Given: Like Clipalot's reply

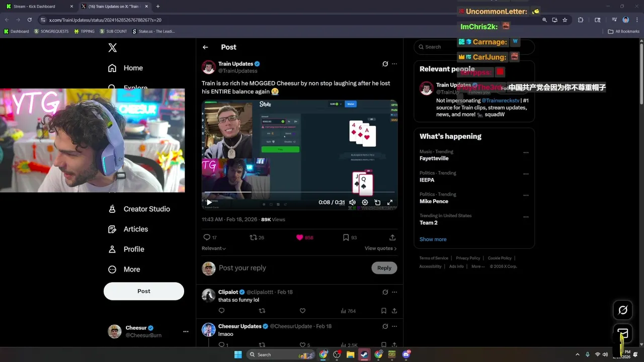Looking at the screenshot, I should 302,311.
